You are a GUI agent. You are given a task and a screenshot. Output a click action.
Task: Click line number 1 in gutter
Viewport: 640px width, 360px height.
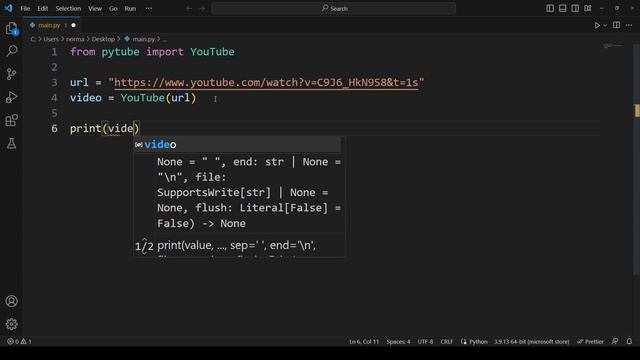point(54,52)
